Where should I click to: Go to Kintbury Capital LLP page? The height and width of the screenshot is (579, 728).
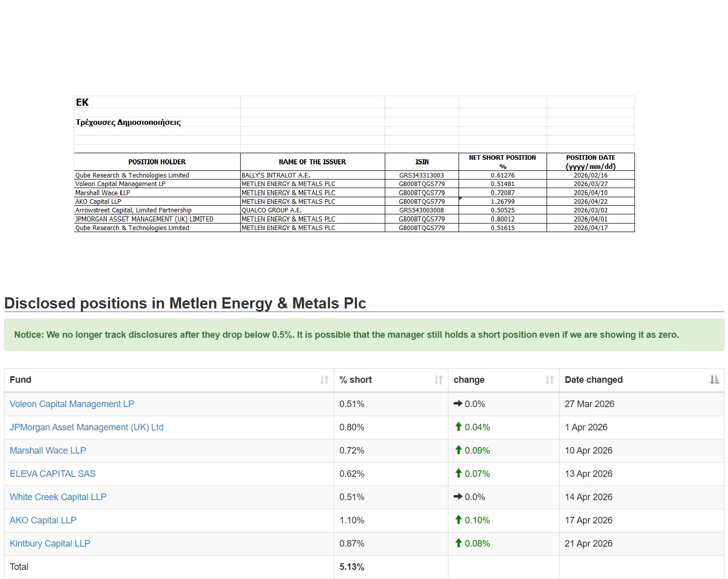(x=50, y=544)
